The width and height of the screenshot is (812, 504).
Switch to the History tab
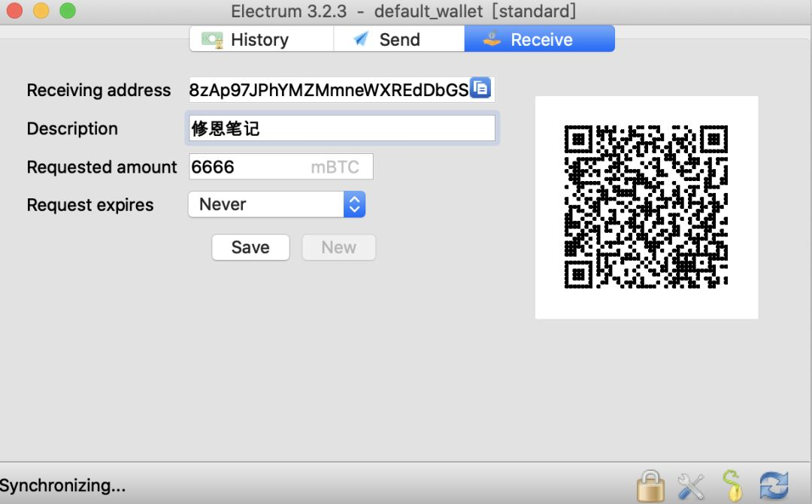[x=262, y=39]
